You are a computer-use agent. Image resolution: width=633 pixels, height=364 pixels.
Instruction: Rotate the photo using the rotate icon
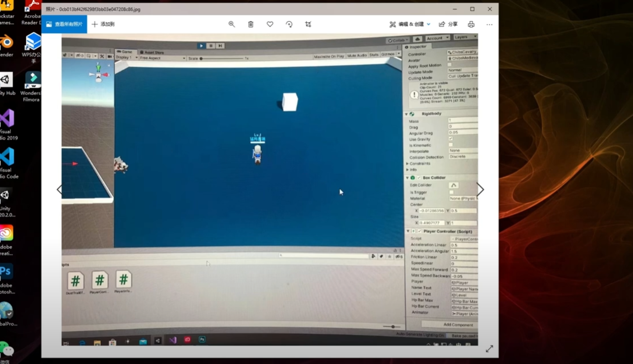[x=289, y=25]
